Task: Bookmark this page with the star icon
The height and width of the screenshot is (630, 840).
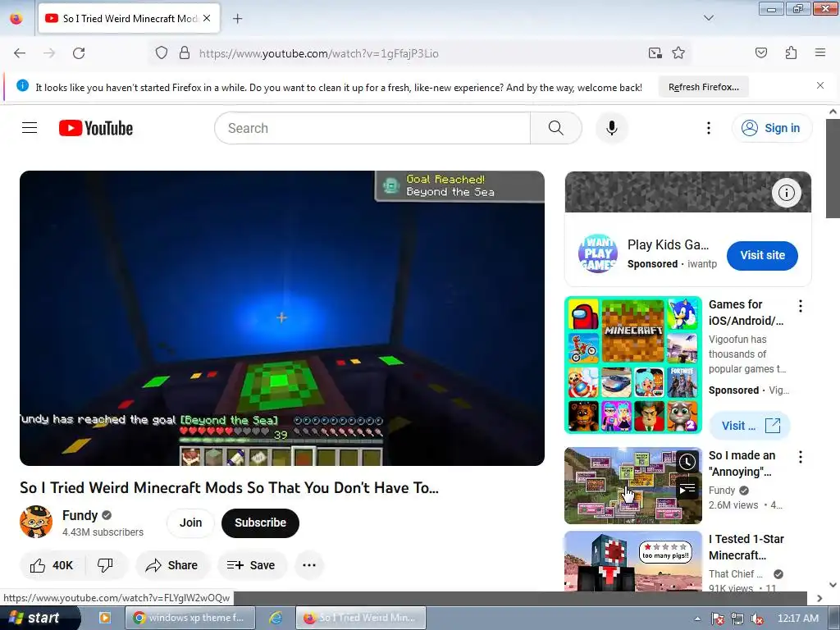Action: pos(678,53)
